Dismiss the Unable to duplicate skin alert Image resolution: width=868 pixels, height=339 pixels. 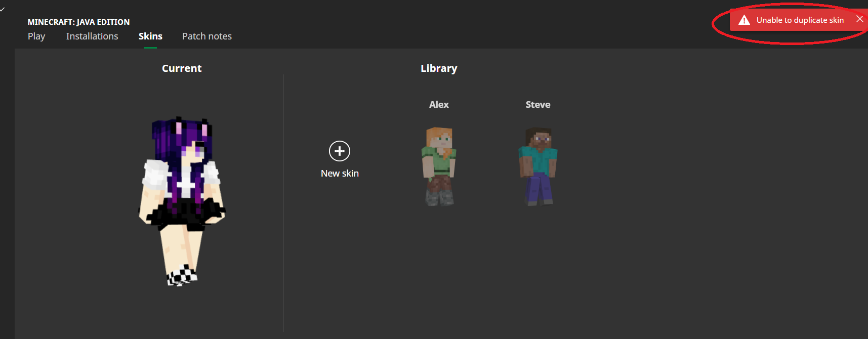pos(859,19)
